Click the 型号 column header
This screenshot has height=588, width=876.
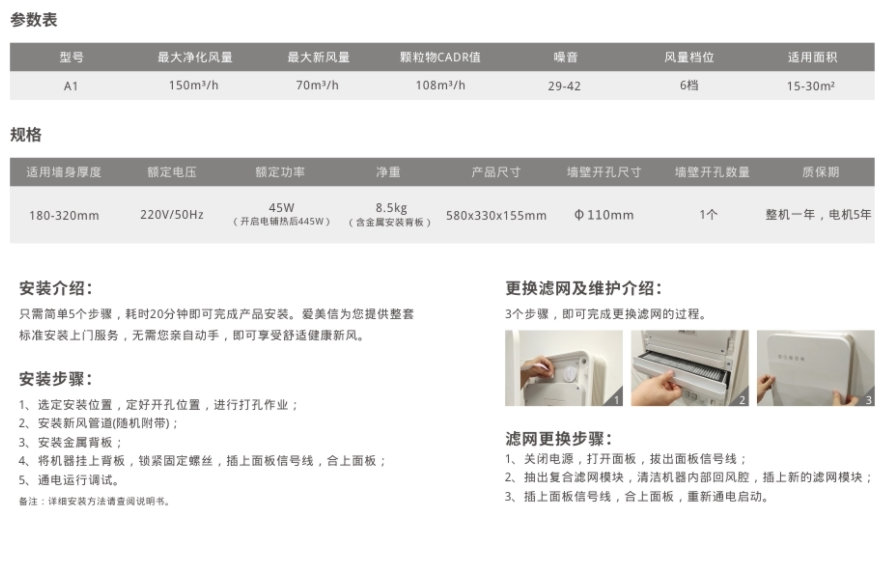point(71,57)
